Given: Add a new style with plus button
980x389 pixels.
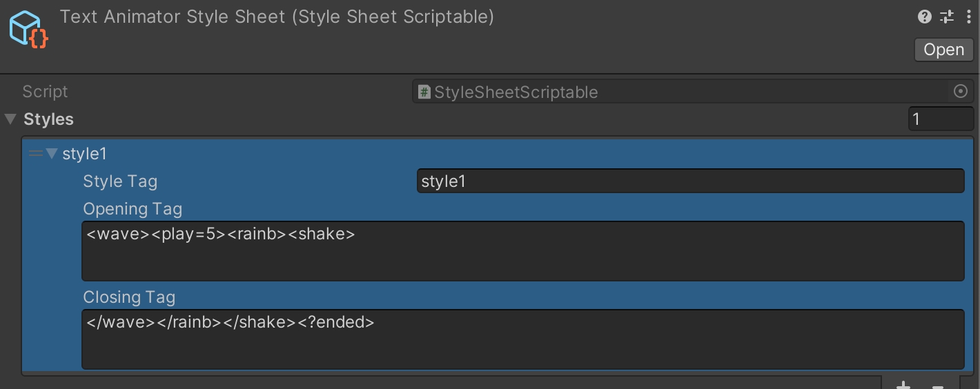Looking at the screenshot, I should pyautogui.click(x=904, y=385).
